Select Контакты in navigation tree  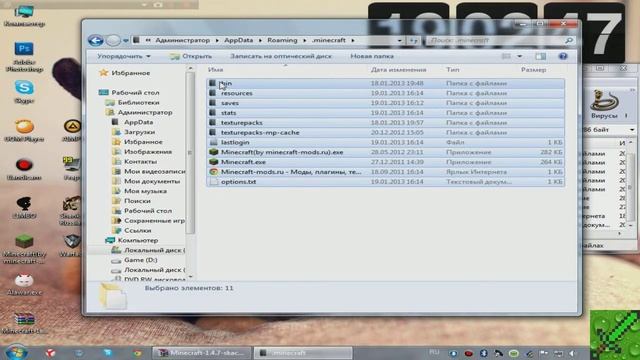[x=140, y=161]
